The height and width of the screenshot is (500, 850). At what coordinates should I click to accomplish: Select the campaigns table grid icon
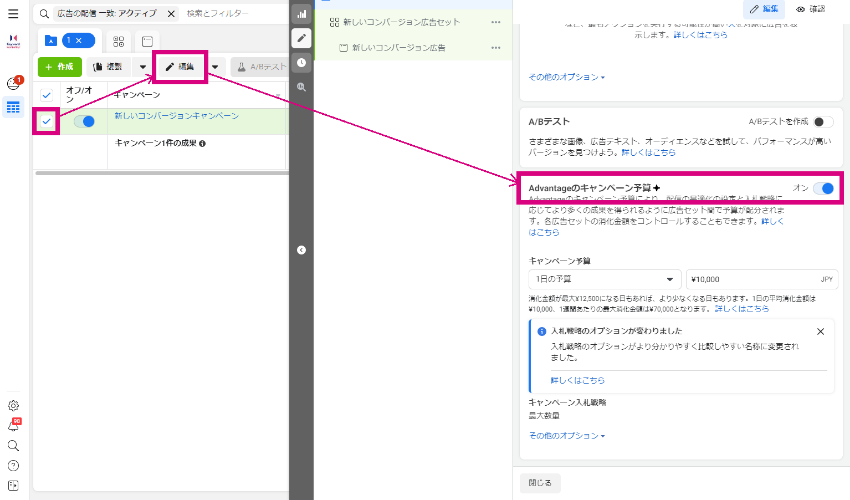pos(13,107)
